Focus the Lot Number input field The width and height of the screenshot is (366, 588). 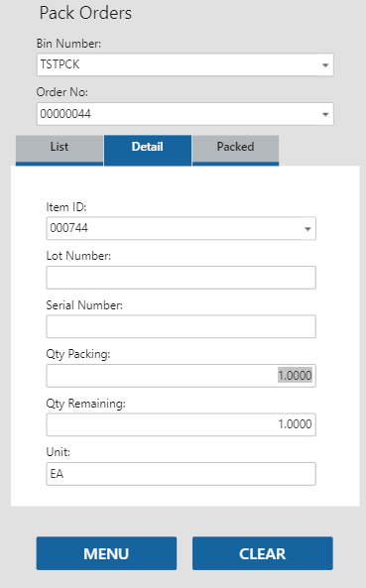coord(182,278)
